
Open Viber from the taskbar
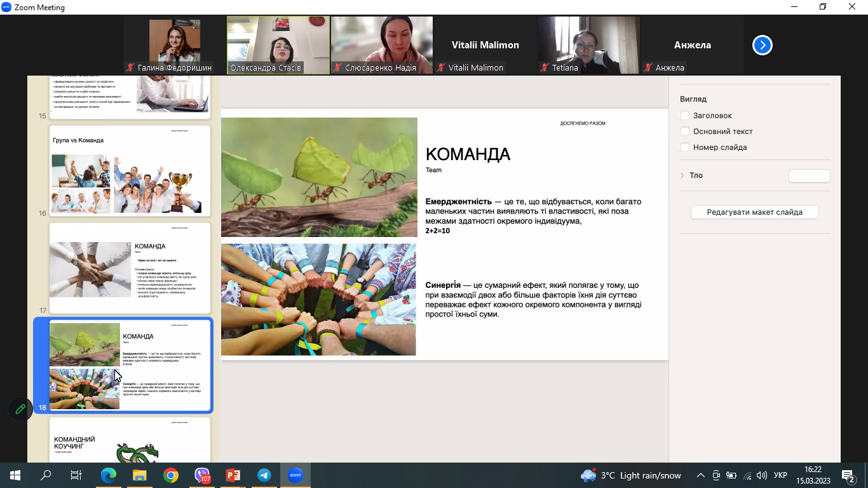pos(202,475)
